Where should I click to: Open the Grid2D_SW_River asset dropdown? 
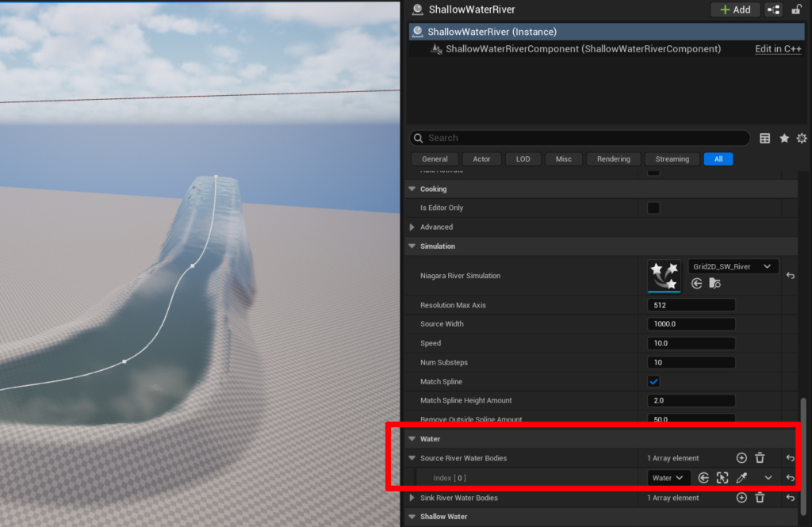tap(733, 267)
